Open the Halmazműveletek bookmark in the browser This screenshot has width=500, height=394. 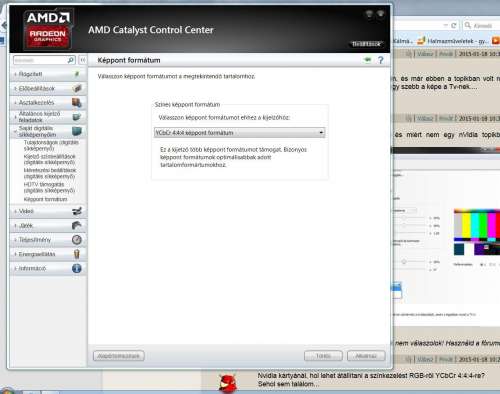[453, 41]
